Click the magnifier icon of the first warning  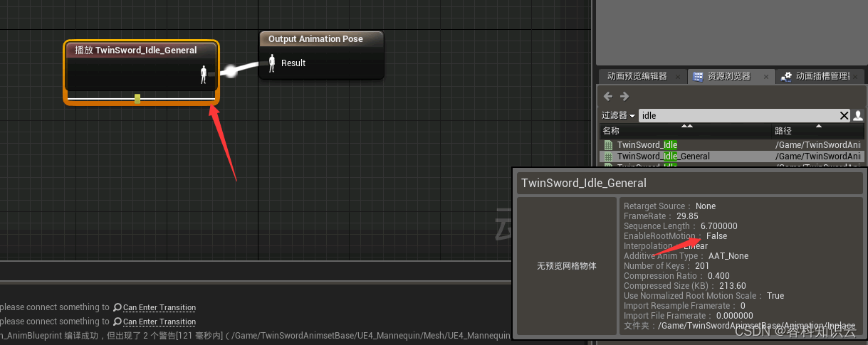tap(117, 307)
